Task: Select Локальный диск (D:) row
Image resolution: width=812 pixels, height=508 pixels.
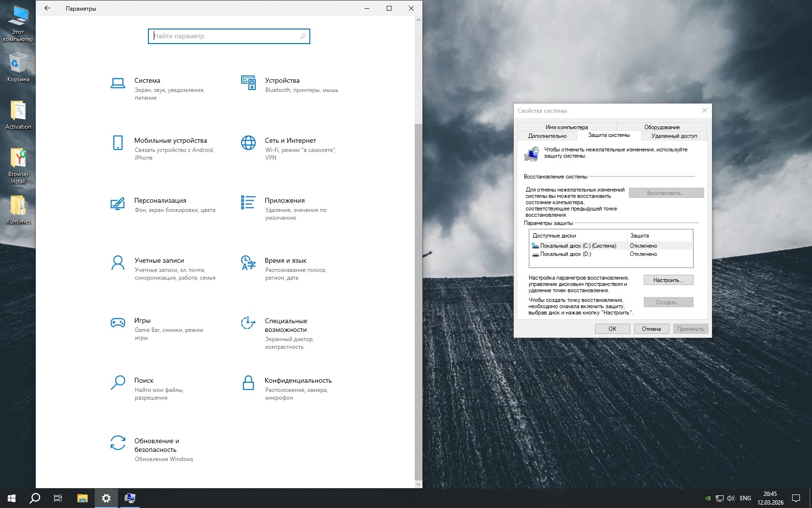Action: click(x=612, y=254)
